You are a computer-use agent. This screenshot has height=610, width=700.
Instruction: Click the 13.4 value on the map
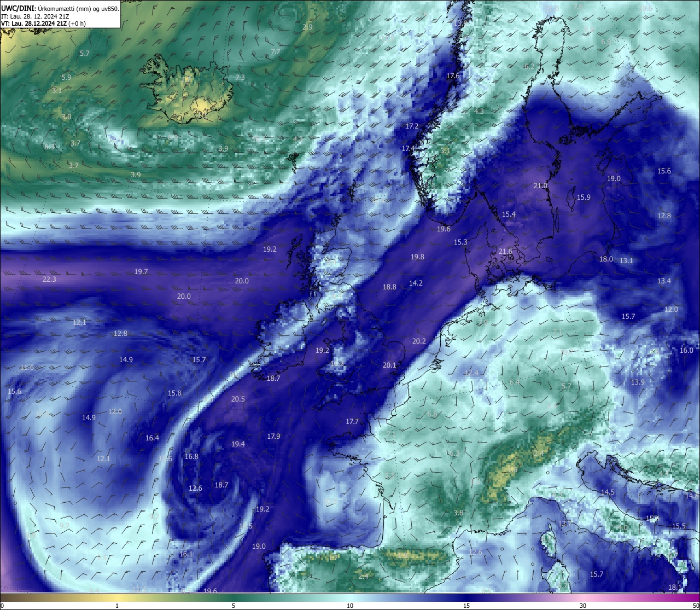[664, 281]
